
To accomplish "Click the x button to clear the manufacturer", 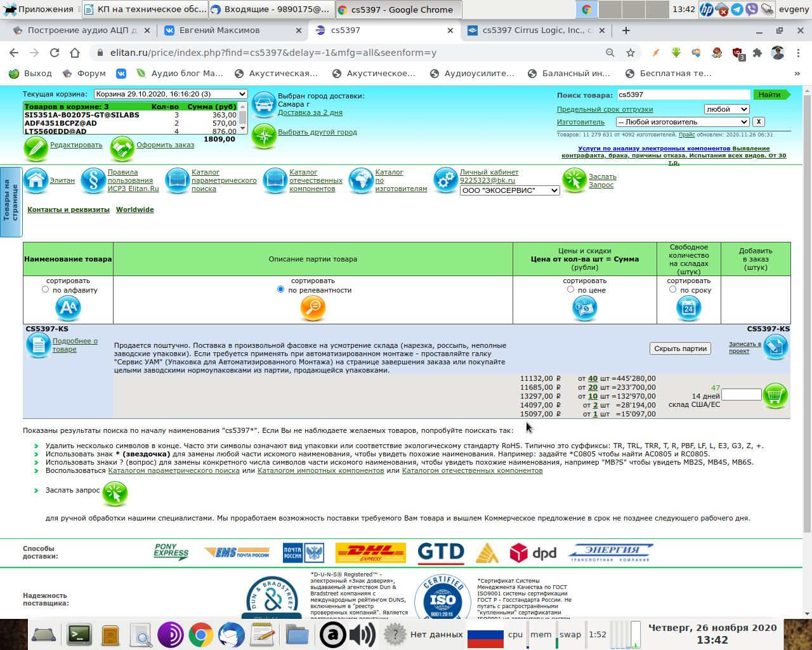I will (759, 122).
